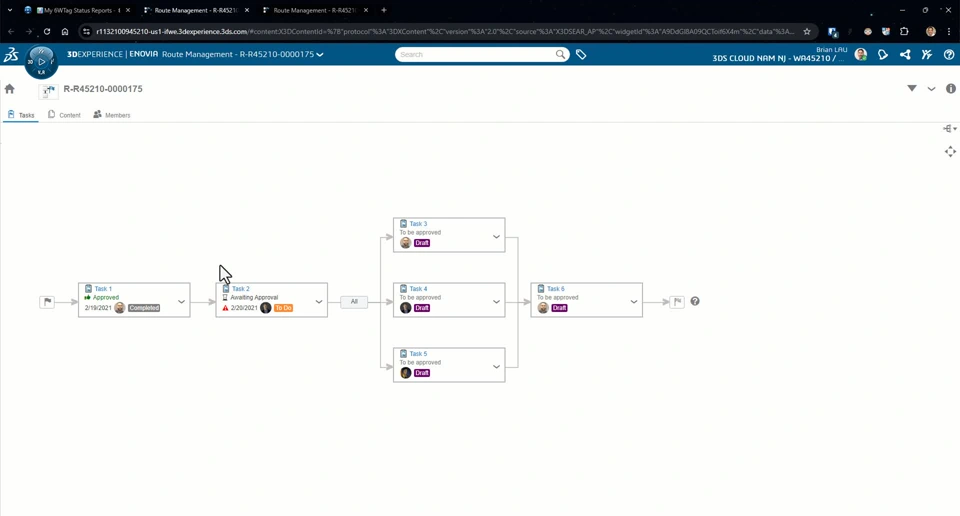Viewport: 960px width, 516px height.
Task: Switch to the Members tab
Action: (x=112, y=115)
